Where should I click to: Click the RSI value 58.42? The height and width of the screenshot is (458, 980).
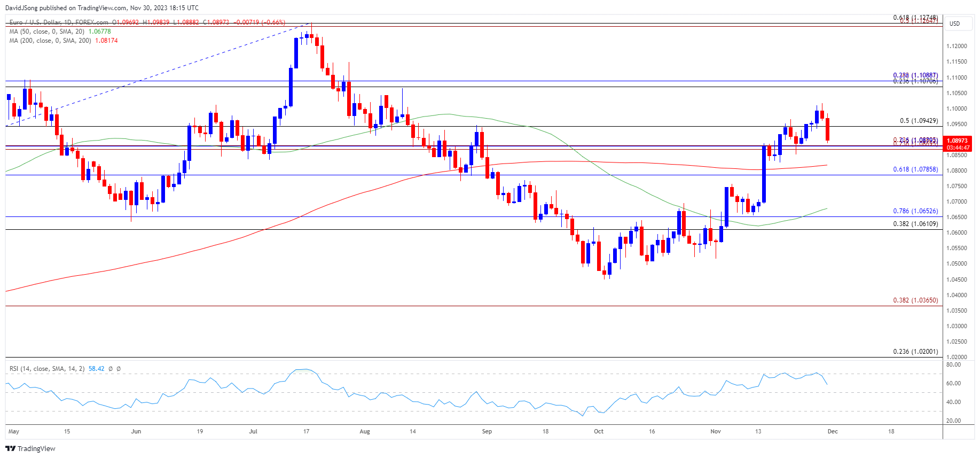tap(96, 369)
